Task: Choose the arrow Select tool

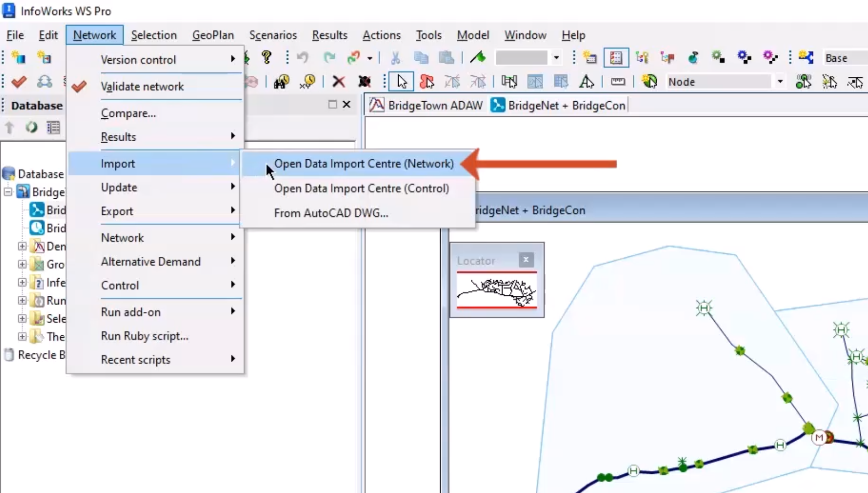Action: point(401,81)
